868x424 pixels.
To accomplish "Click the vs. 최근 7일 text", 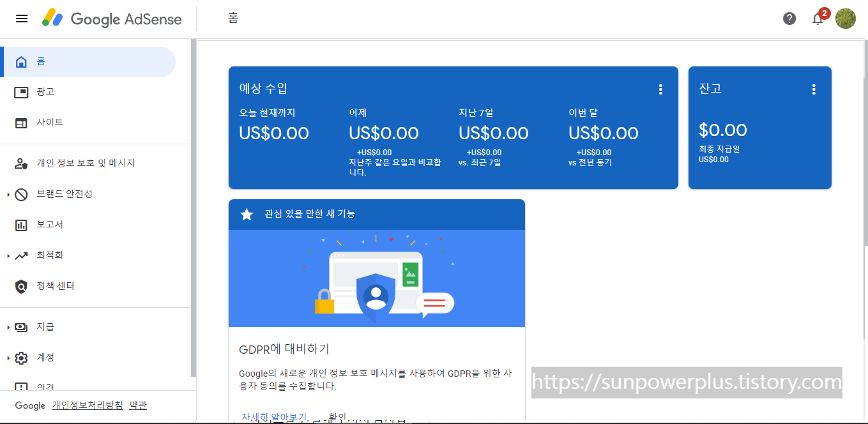I will [x=480, y=162].
